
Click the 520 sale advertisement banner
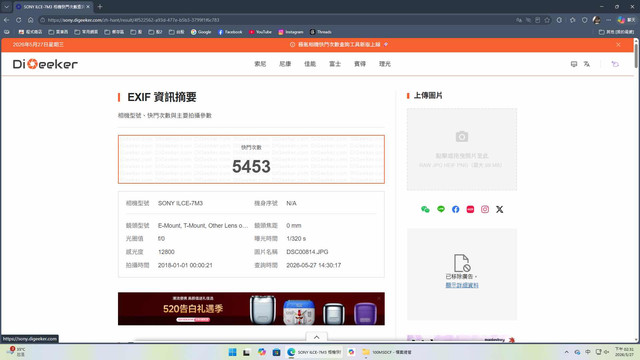251,309
